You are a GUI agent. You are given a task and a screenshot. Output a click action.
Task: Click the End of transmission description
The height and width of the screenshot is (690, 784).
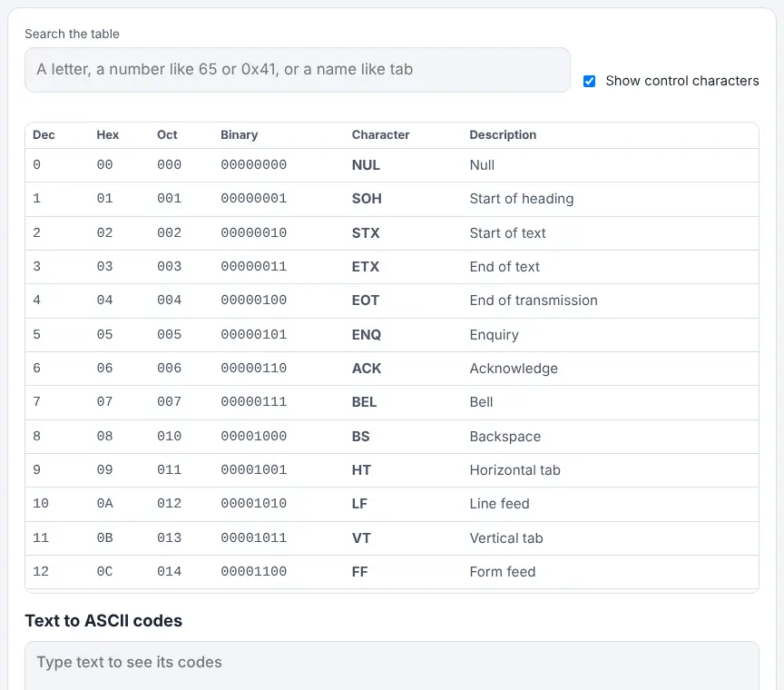tap(534, 301)
